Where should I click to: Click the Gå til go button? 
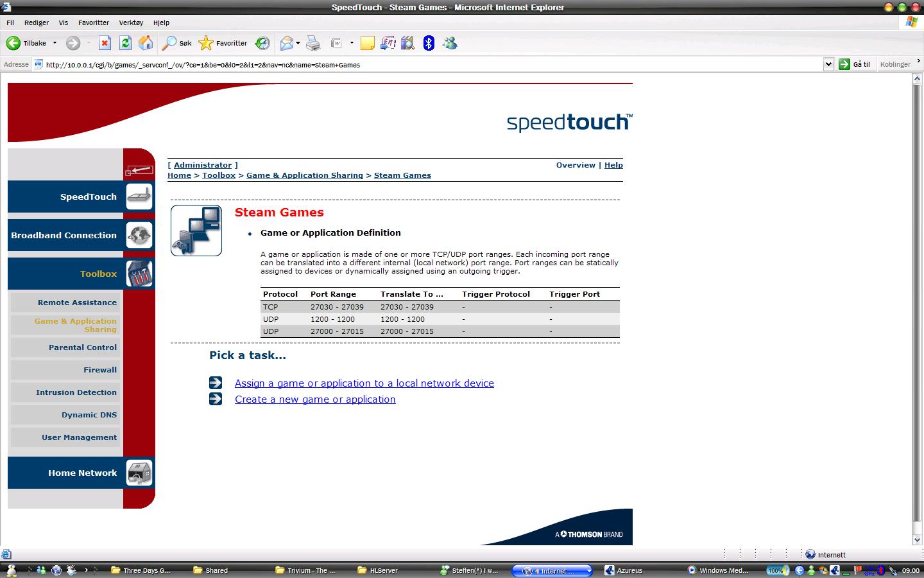[x=855, y=64]
